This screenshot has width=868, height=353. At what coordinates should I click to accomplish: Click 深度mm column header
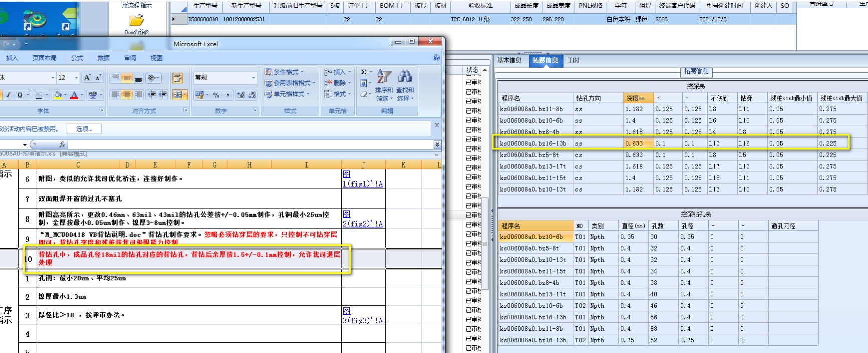637,98
